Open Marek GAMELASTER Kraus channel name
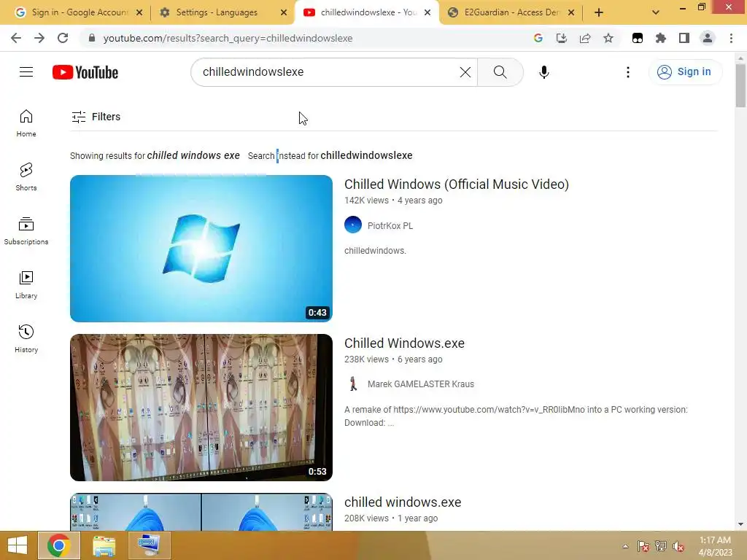Viewport: 747px width, 560px height. (421, 384)
